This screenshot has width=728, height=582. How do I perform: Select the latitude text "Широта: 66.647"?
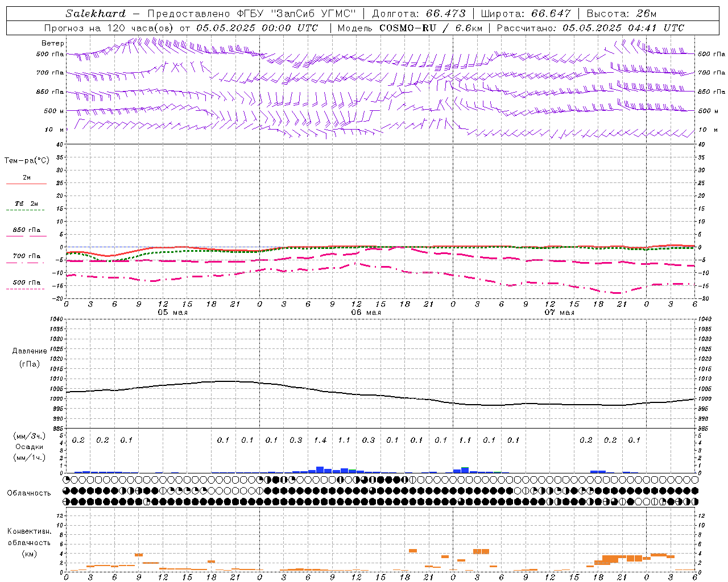coord(526,14)
